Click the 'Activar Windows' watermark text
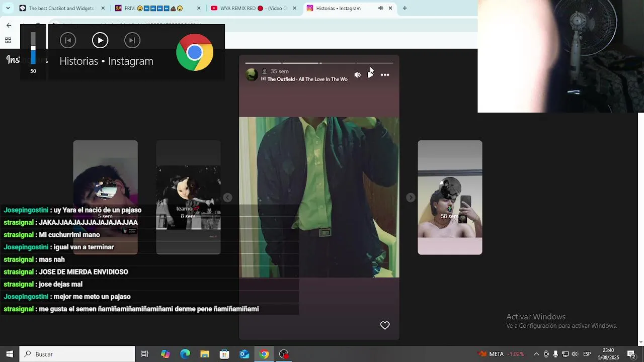The image size is (644, 362). [x=536, y=317]
